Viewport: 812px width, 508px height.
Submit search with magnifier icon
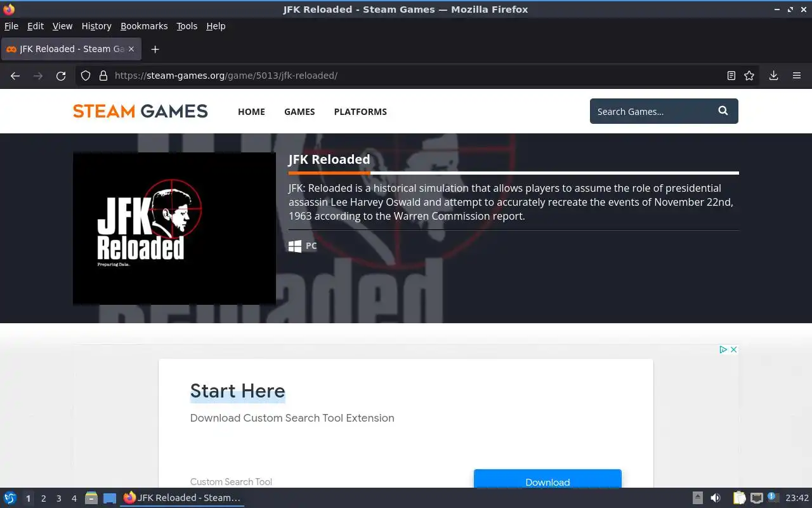point(723,111)
